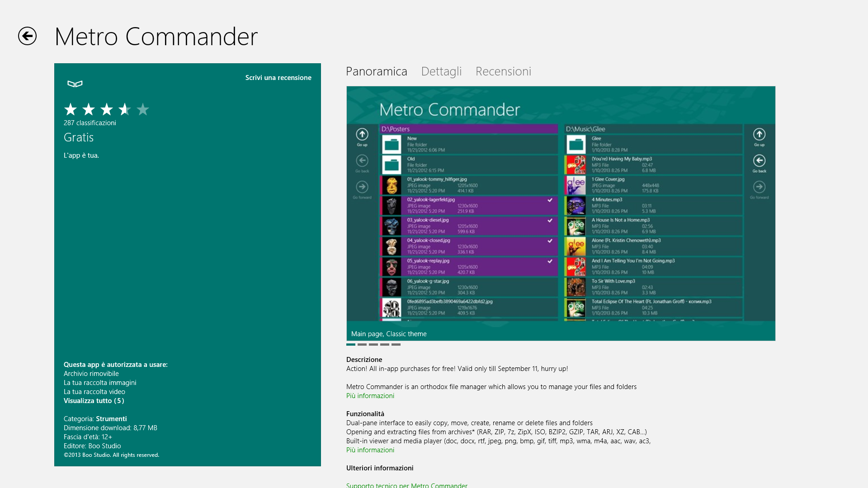This screenshot has height=488, width=868.
Task: Click Scrivi una recensione link
Action: (278, 78)
